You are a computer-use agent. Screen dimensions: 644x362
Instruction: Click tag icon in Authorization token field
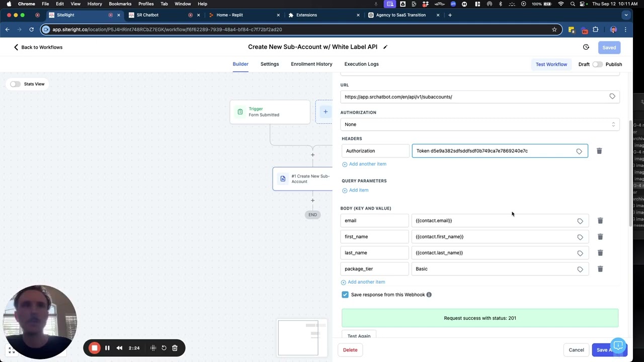click(579, 151)
